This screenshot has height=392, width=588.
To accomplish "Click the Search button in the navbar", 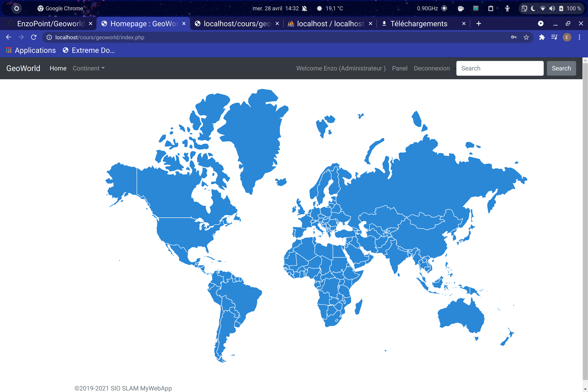I will [561, 68].
